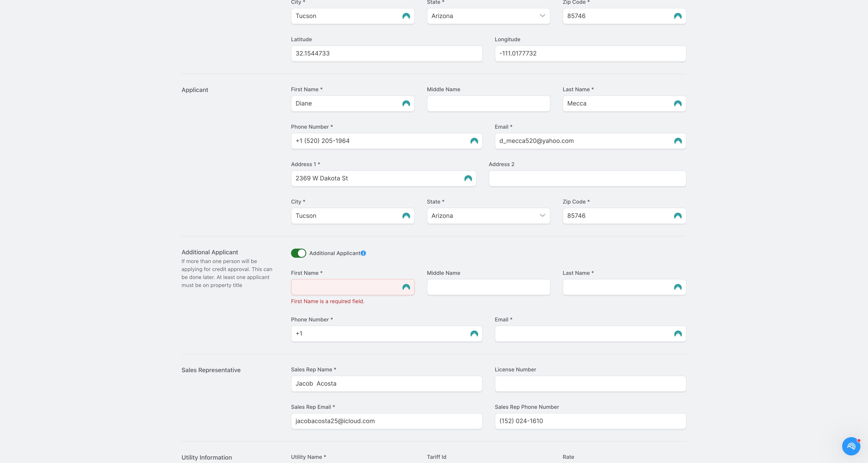Click the Sales Rep Name field

point(386,384)
